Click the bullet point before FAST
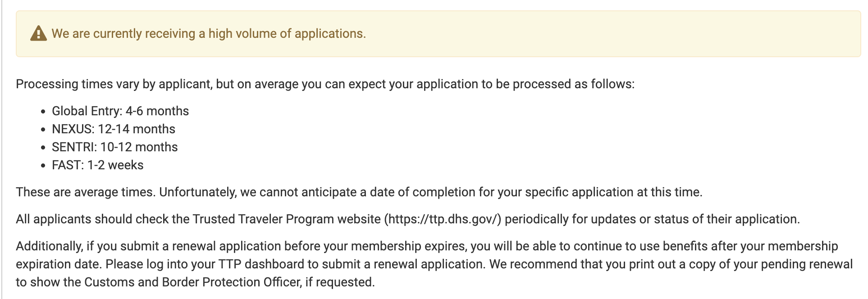This screenshot has height=299, width=868. pos(43,166)
